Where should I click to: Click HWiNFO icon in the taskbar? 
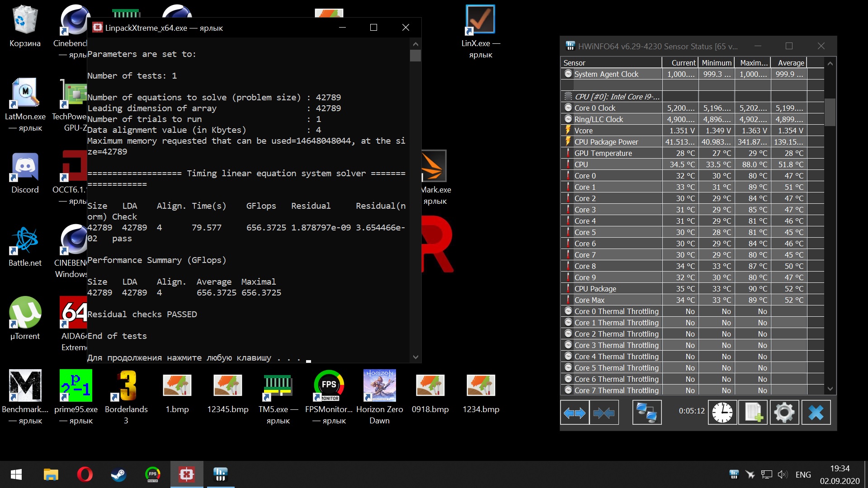(x=220, y=474)
